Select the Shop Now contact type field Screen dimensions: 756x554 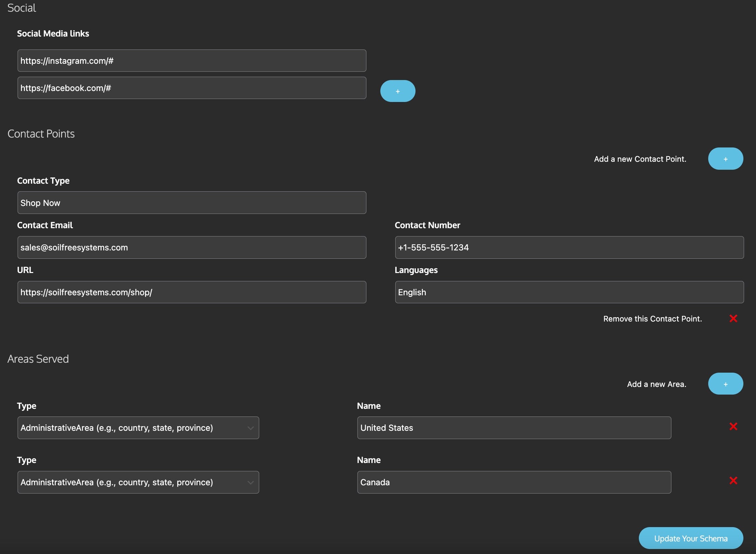[x=191, y=203]
